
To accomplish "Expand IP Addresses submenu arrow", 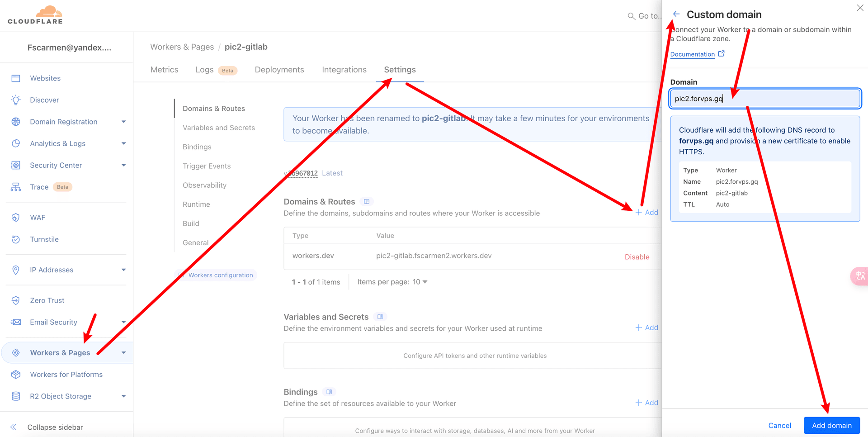I will coord(123,270).
